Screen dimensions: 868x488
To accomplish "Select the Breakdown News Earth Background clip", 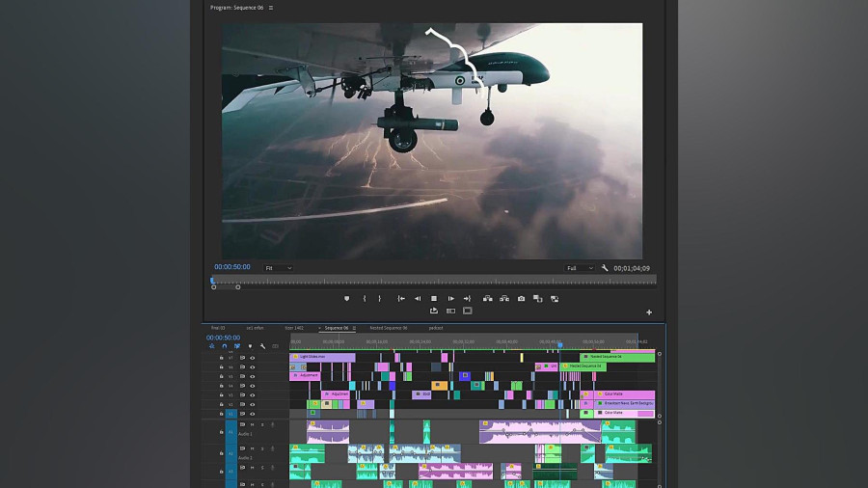I will point(624,403).
